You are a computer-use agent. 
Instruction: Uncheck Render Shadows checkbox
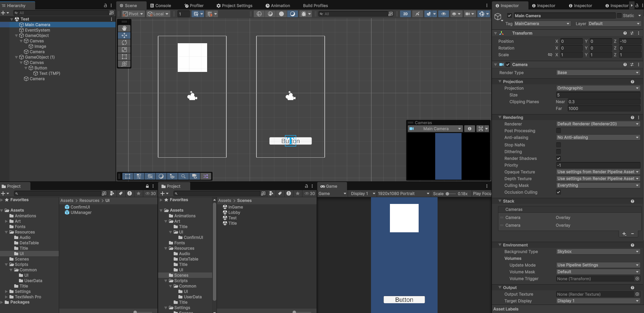click(559, 158)
